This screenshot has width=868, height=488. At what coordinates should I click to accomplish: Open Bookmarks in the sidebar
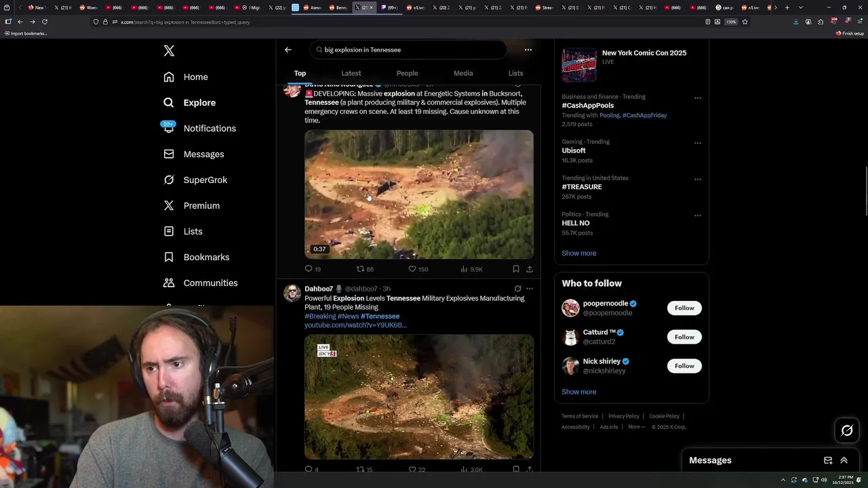click(x=197, y=257)
